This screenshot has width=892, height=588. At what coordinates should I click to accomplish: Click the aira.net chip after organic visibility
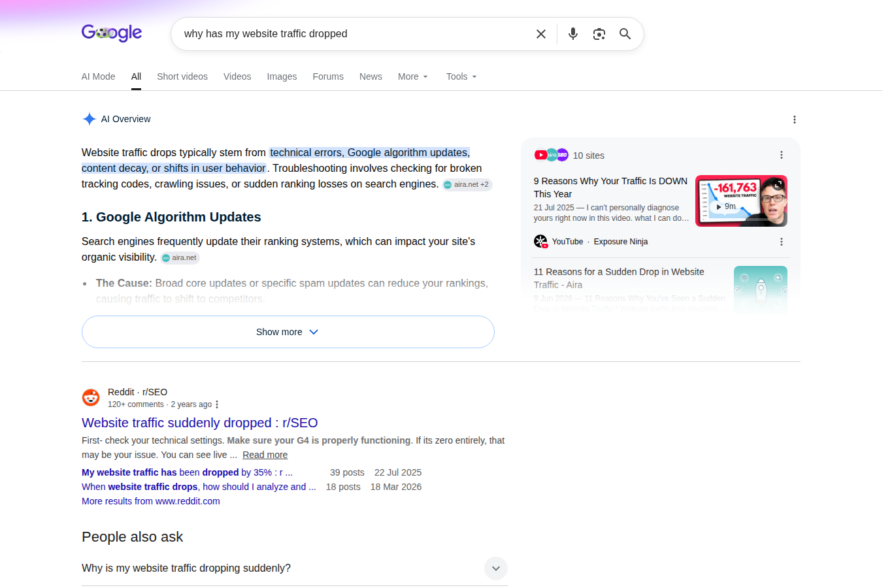pos(180,257)
